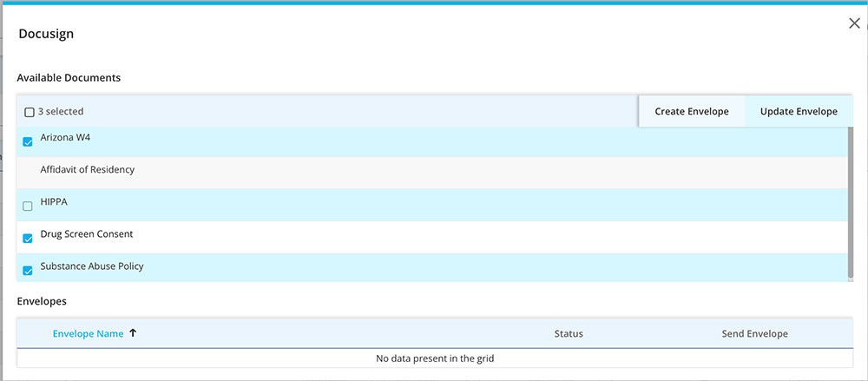Click the 'No data present in the grid' message
The width and height of the screenshot is (868, 381).
click(435, 358)
